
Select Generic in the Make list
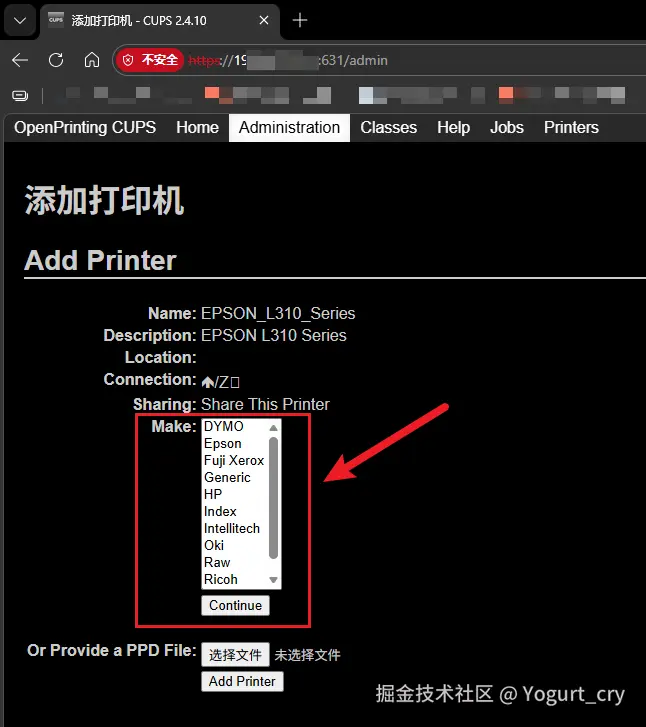click(236, 478)
